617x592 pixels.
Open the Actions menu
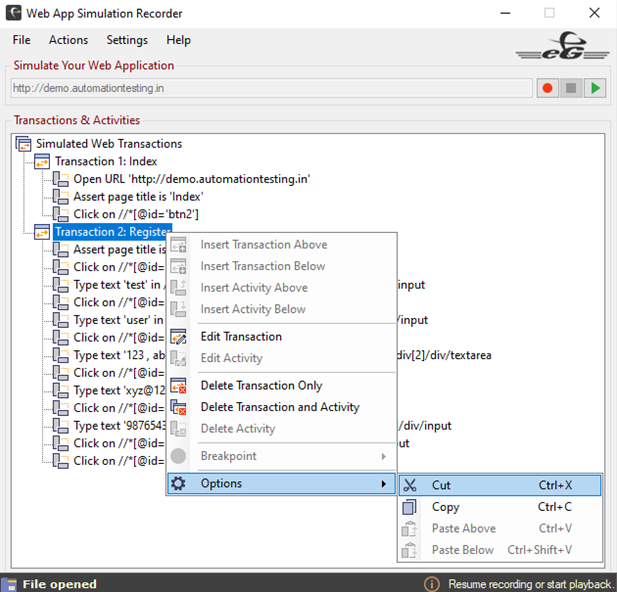(x=68, y=40)
